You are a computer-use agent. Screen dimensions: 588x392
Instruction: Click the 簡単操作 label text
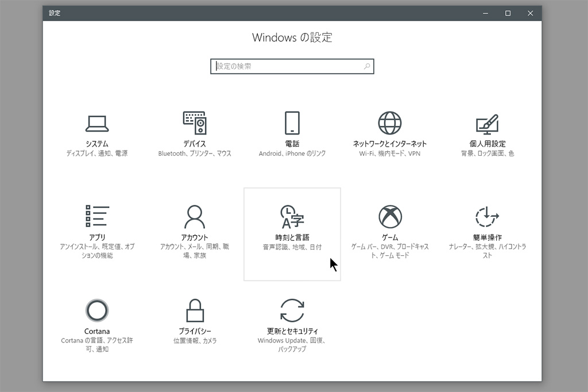click(x=487, y=237)
